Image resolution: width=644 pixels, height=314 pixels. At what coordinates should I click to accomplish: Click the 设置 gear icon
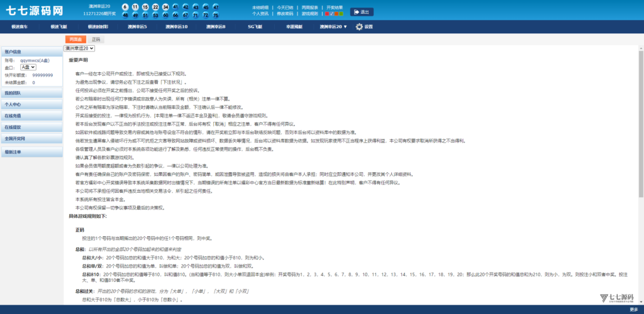pos(359,26)
